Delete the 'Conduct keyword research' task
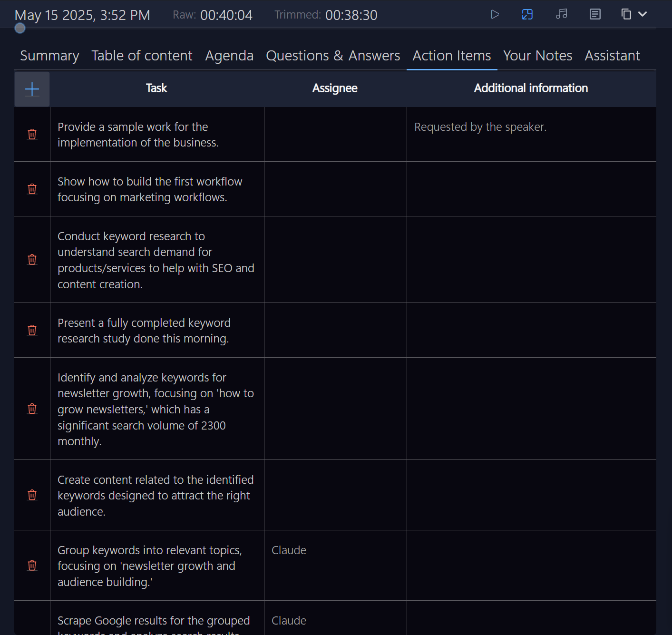 (32, 260)
